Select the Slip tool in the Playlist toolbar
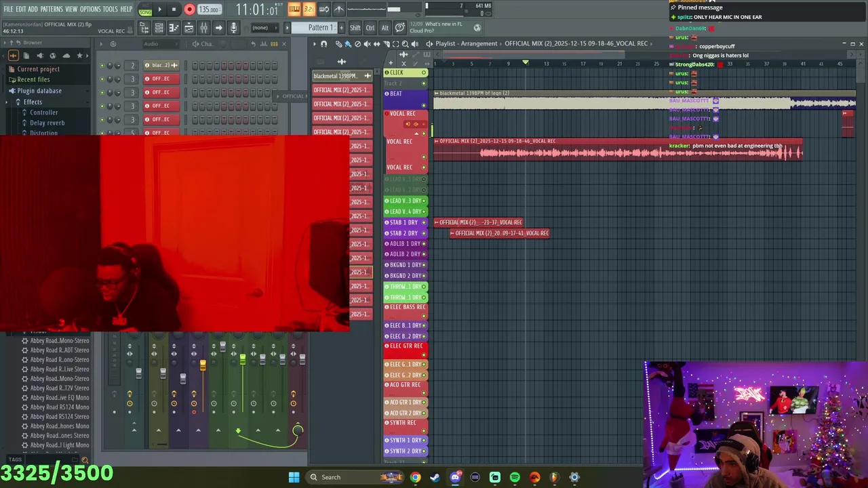This screenshot has height=488, width=868. pos(377,44)
